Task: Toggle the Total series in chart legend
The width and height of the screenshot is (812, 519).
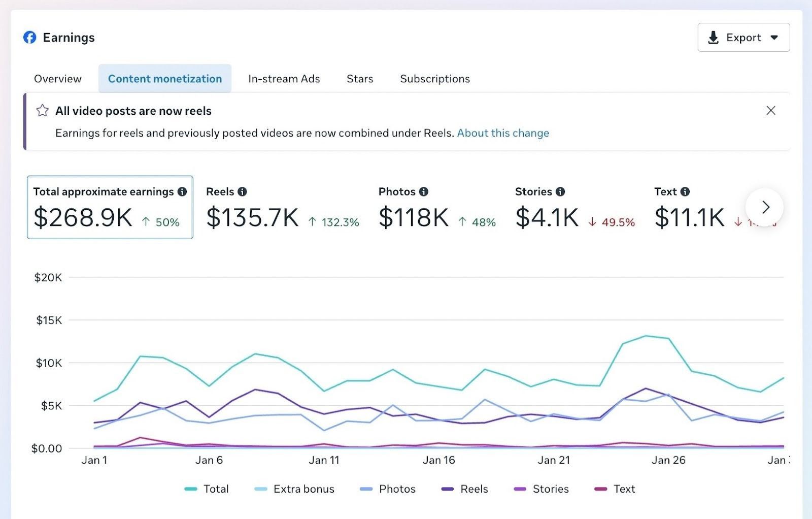Action: (x=207, y=489)
